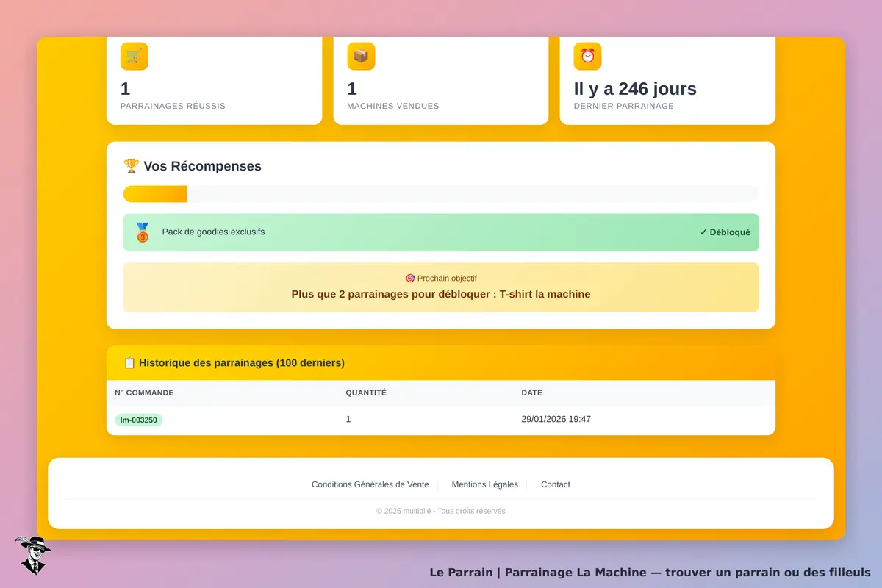The width and height of the screenshot is (882, 588).
Task: Click the godfather mascot logo with hat
Action: 32,555
